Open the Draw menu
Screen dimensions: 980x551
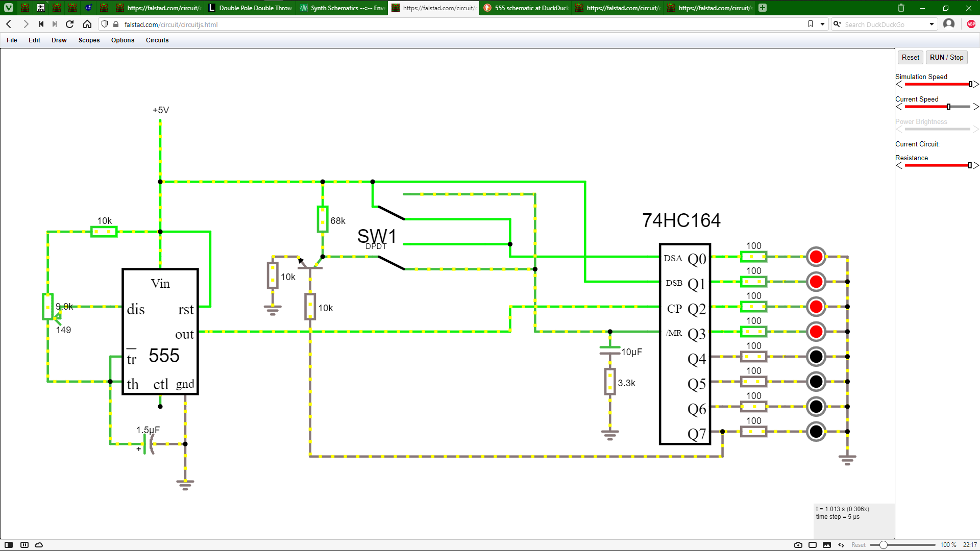click(59, 40)
